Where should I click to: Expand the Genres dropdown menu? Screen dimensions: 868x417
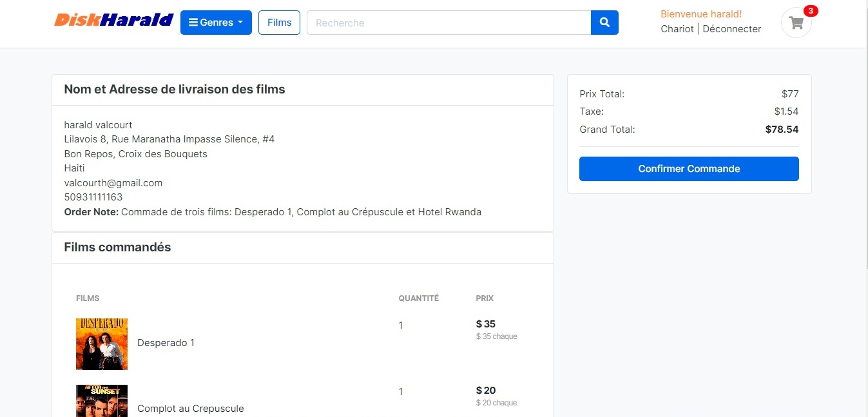216,23
